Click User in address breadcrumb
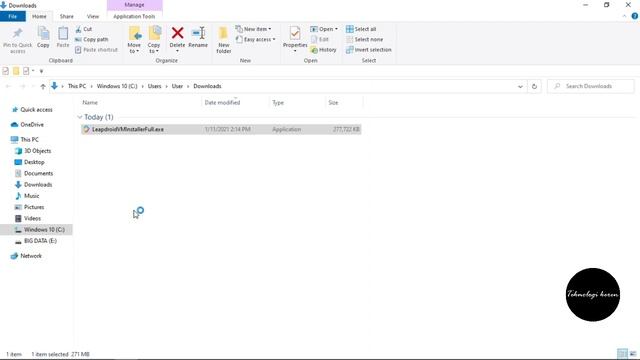Screen dimensions: 640x360 click(x=177, y=86)
